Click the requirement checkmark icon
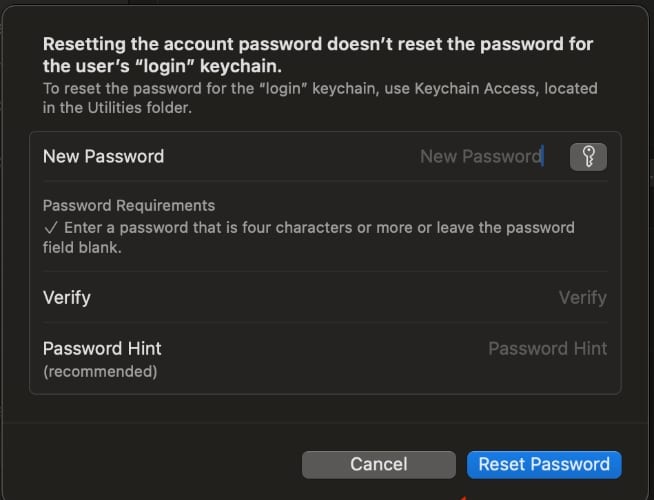Viewport: 654px width, 500px height. point(50,228)
